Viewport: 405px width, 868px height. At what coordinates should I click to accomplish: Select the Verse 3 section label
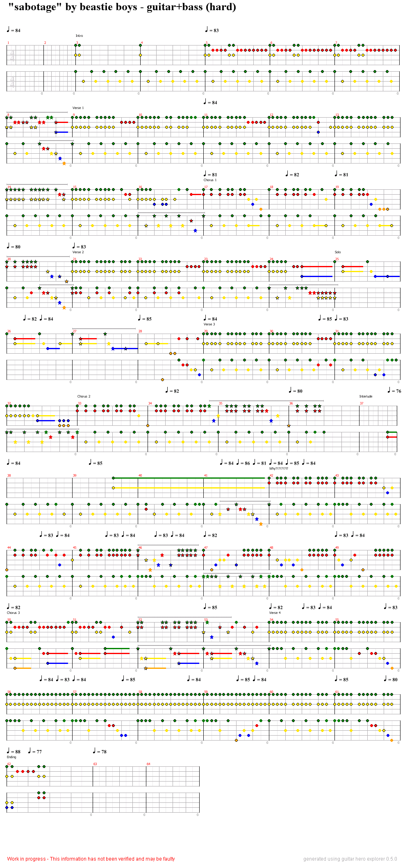point(209,324)
